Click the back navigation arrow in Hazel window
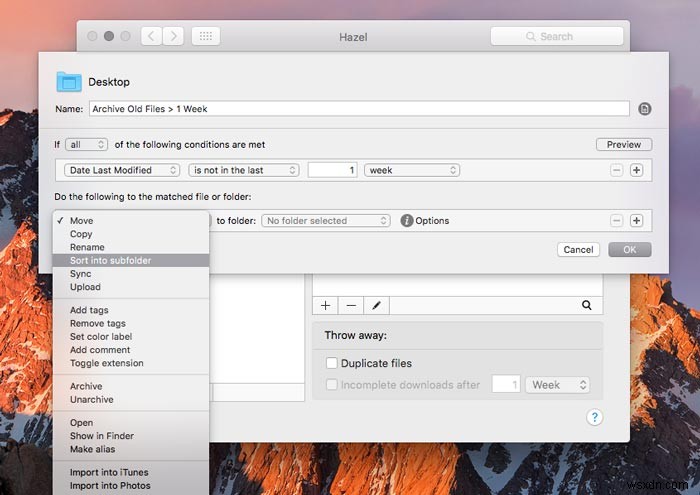 point(151,36)
